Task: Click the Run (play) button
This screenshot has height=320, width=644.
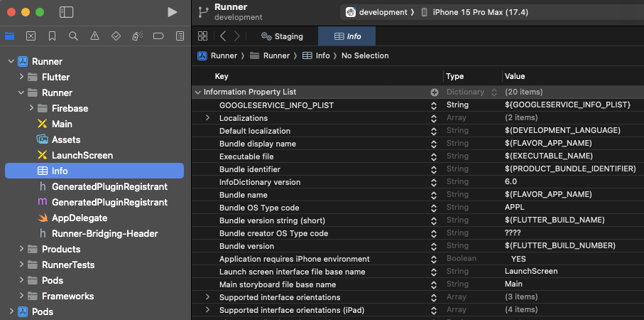Action: (x=172, y=12)
